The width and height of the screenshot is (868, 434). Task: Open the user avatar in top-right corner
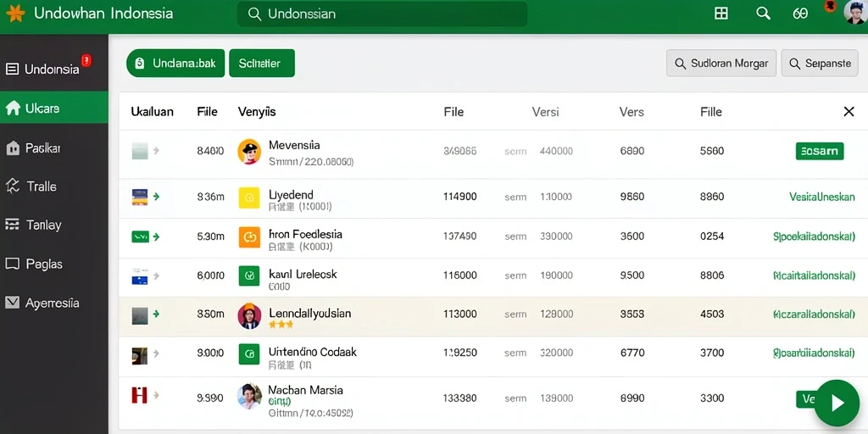(x=856, y=12)
